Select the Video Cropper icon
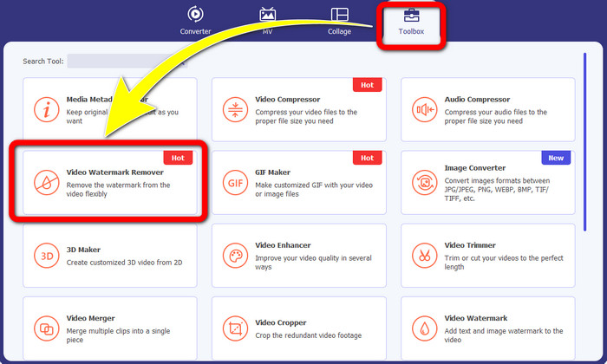This screenshot has width=607, height=364. pos(235,329)
